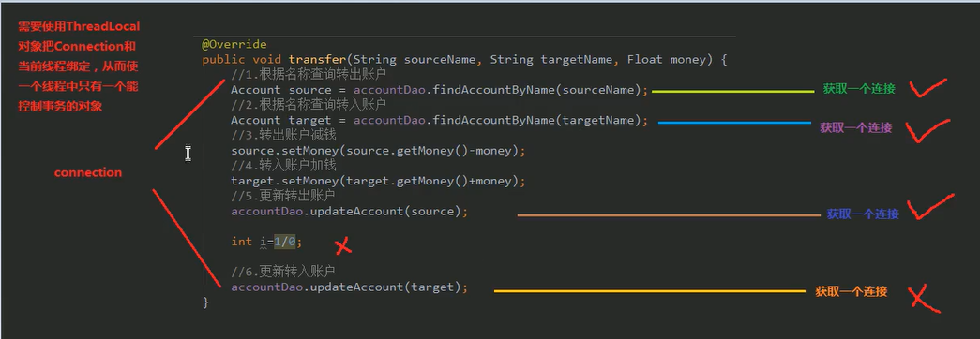Click target.setMoney code line
The width and height of the screenshot is (980, 339).
(379, 181)
